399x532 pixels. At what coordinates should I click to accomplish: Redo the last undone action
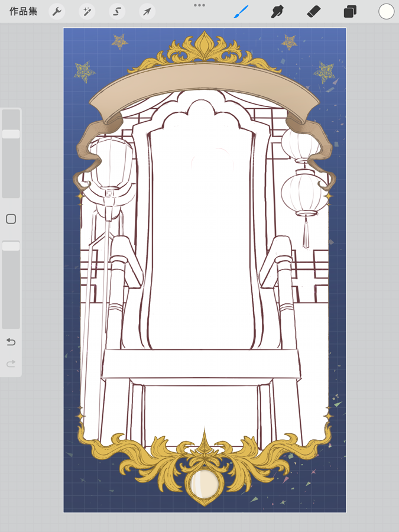coord(11,364)
